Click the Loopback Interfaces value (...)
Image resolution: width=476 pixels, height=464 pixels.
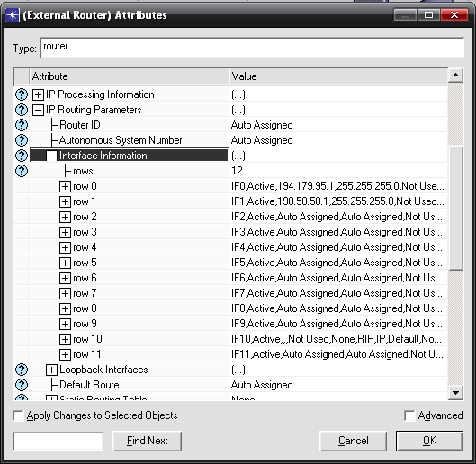point(238,370)
